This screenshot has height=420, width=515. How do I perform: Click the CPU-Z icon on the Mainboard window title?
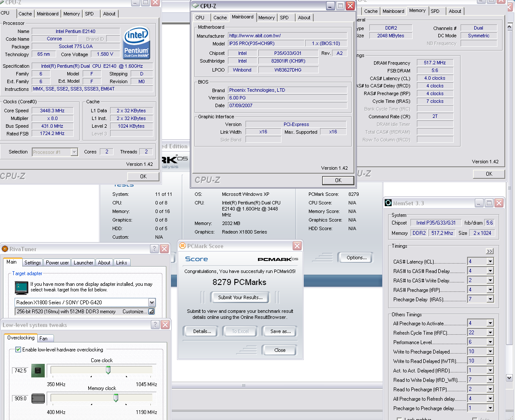(x=195, y=6)
